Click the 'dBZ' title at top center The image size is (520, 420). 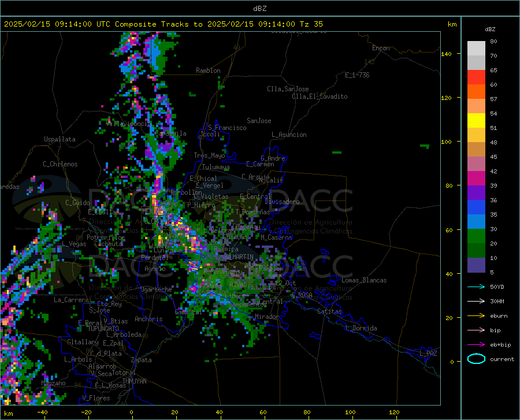click(259, 9)
